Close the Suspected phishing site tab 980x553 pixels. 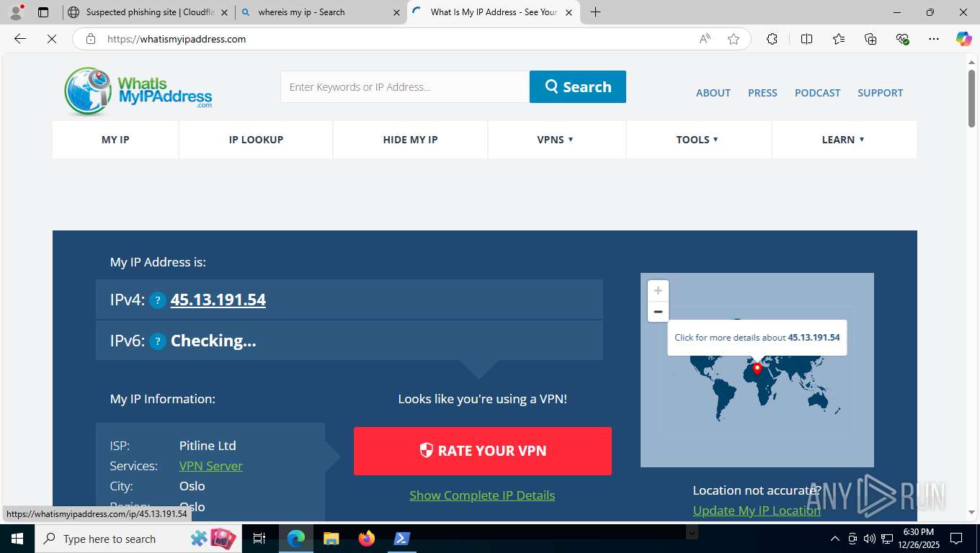tap(224, 12)
